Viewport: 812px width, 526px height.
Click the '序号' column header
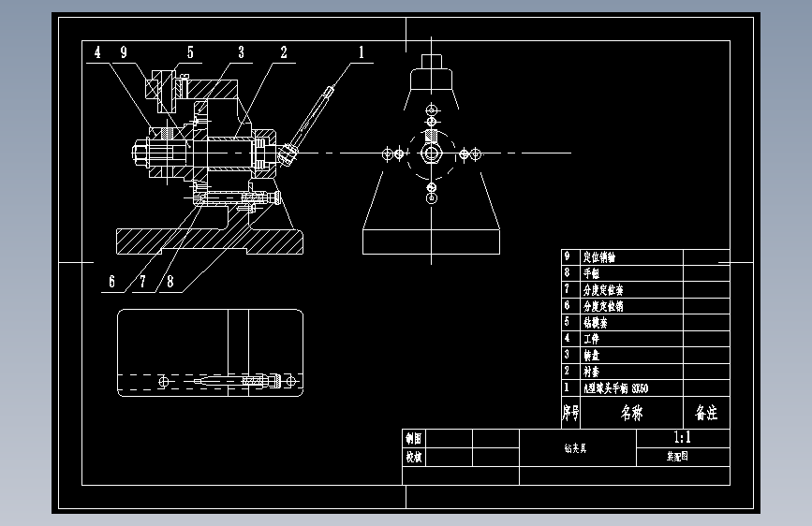(x=570, y=413)
